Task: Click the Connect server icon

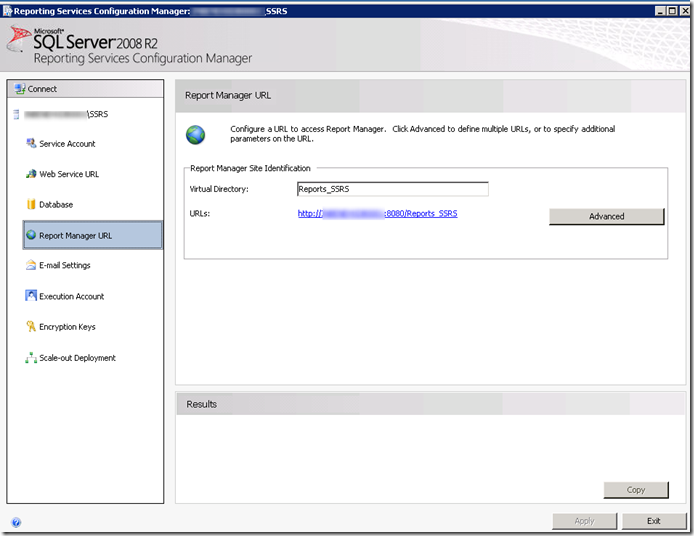Action: coord(19,89)
